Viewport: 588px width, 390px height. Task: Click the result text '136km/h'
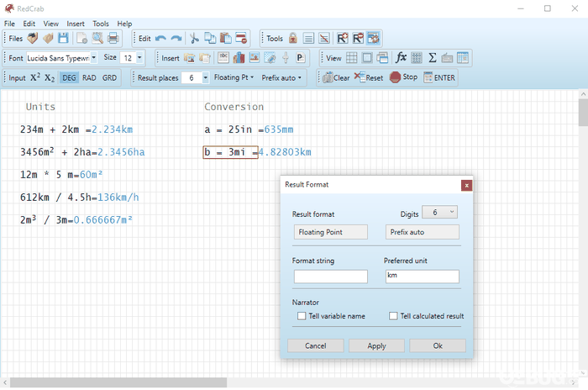click(x=118, y=197)
